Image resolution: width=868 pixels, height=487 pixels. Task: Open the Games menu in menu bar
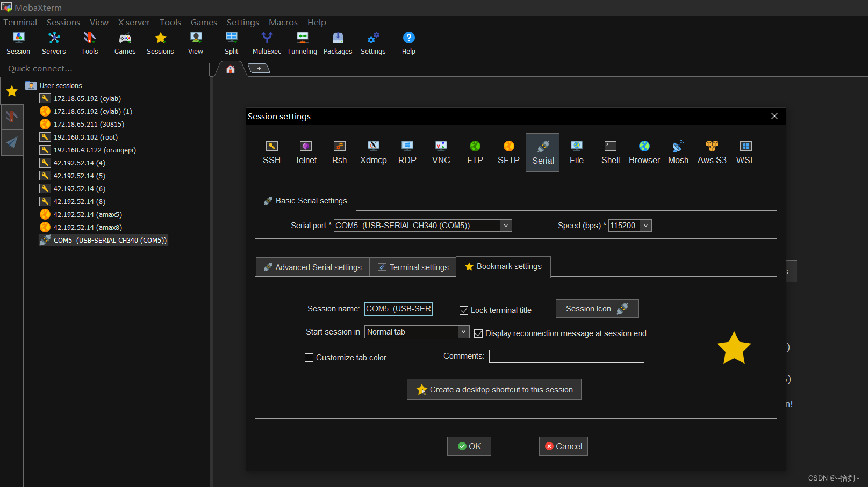pyautogui.click(x=204, y=22)
